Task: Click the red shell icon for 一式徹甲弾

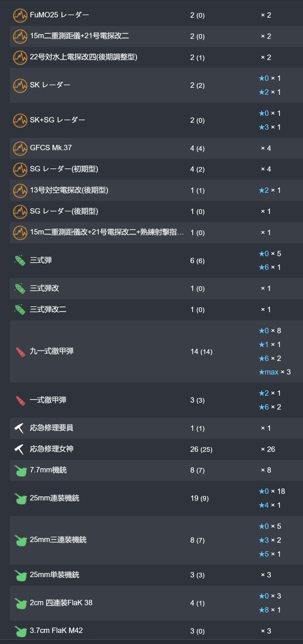Action: pyautogui.click(x=20, y=400)
